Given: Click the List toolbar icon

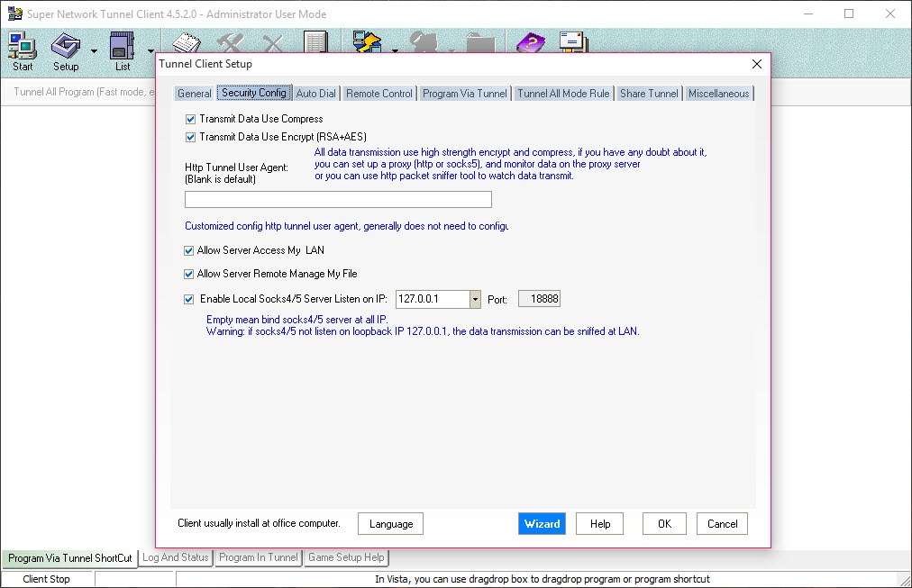Looking at the screenshot, I should pyautogui.click(x=123, y=51).
